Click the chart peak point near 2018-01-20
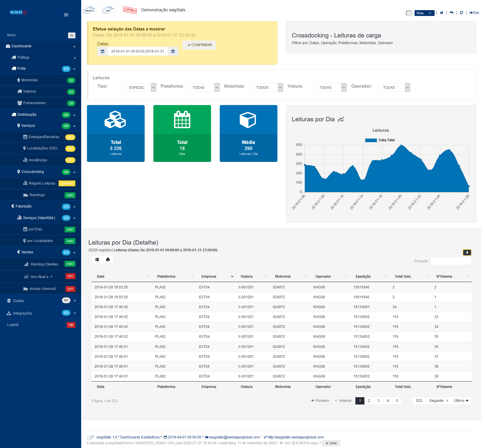 click(401, 145)
